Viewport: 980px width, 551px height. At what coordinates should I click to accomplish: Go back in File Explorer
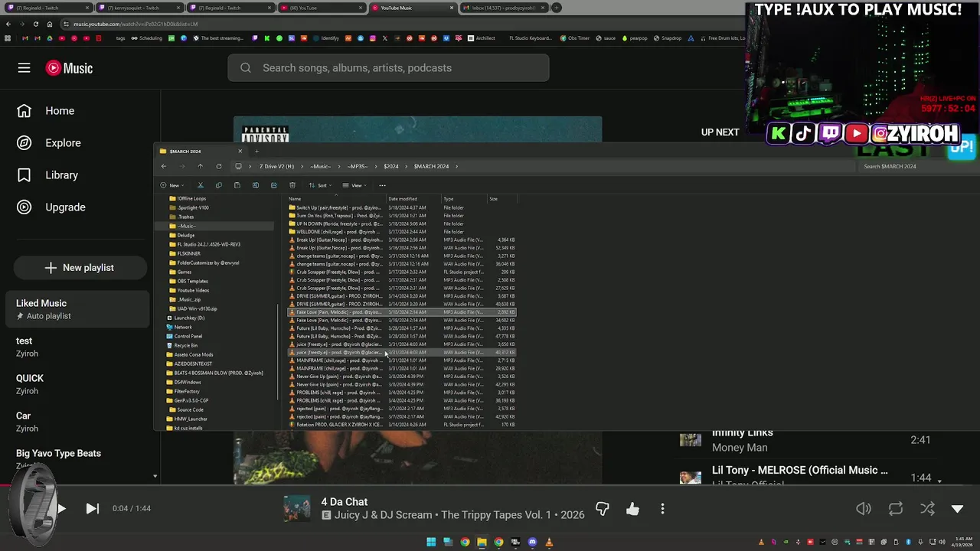click(x=163, y=166)
